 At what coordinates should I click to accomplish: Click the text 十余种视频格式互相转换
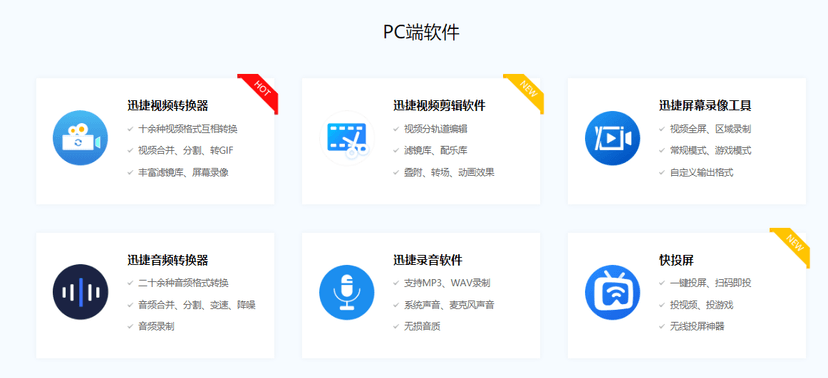click(188, 129)
